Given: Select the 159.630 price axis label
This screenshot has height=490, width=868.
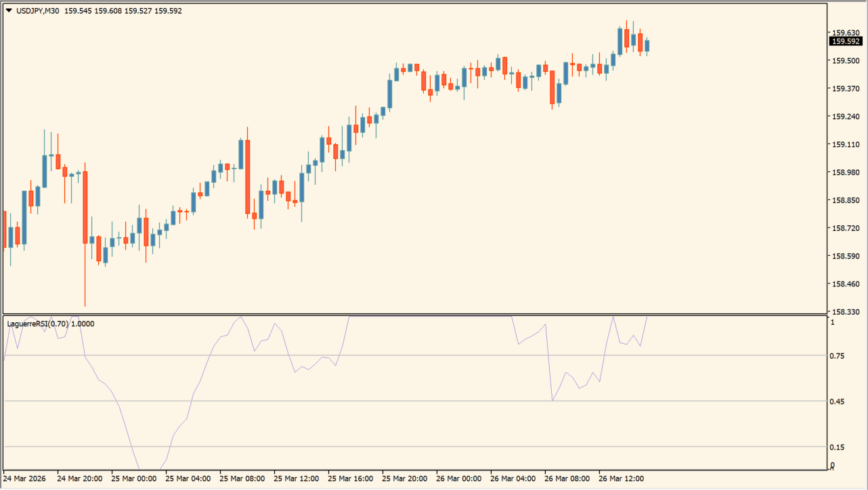Looking at the screenshot, I should tap(845, 33).
